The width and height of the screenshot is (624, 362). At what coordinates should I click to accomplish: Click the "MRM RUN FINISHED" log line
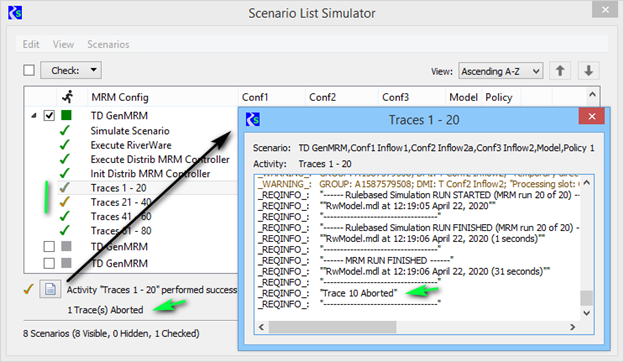386,261
